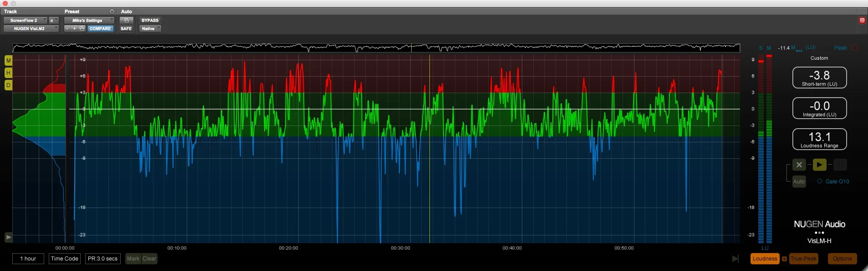Jump to the end of the history graph
868x271 pixels.
point(735,259)
